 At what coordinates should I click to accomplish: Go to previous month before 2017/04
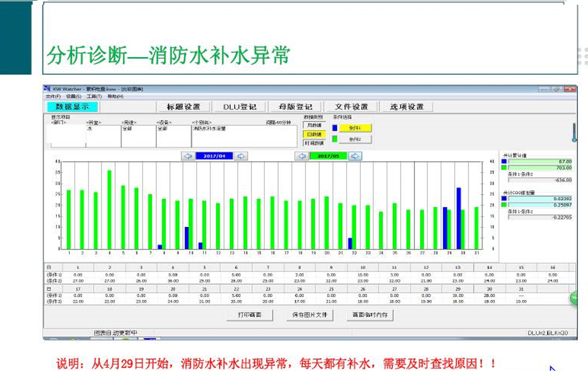click(x=188, y=156)
